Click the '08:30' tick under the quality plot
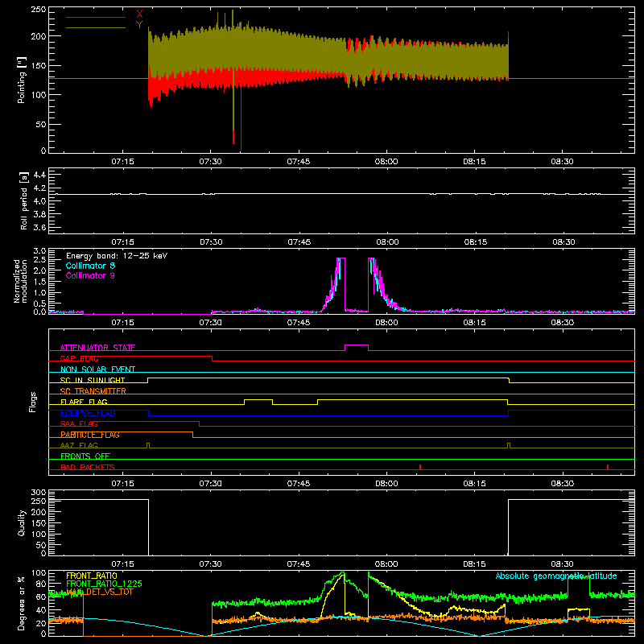644x644 pixels. (562, 564)
